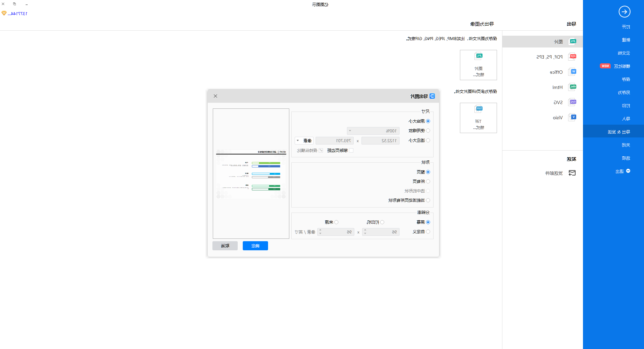The image size is (644, 349).
Task: Click the 发送邮件 link
Action: click(554, 173)
